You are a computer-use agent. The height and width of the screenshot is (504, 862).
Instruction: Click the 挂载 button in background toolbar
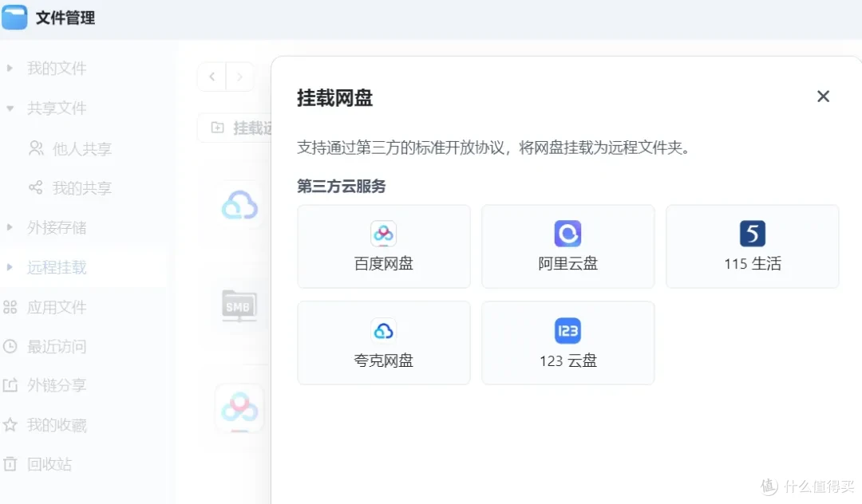235,128
